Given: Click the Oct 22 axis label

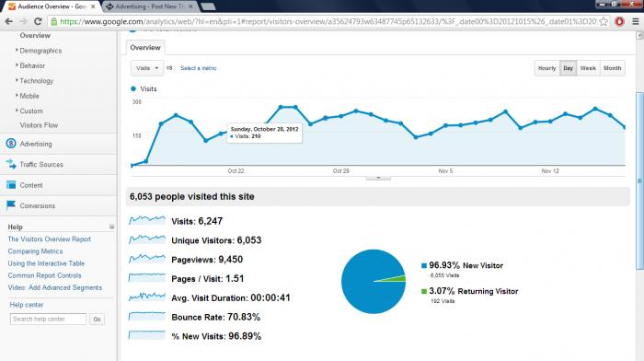Looking at the screenshot, I should 236,171.
